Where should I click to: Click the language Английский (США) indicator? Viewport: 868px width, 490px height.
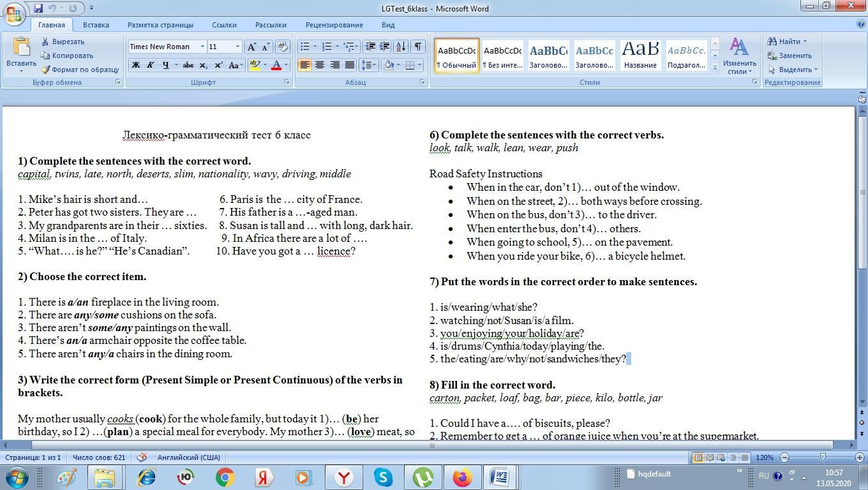pyautogui.click(x=189, y=457)
